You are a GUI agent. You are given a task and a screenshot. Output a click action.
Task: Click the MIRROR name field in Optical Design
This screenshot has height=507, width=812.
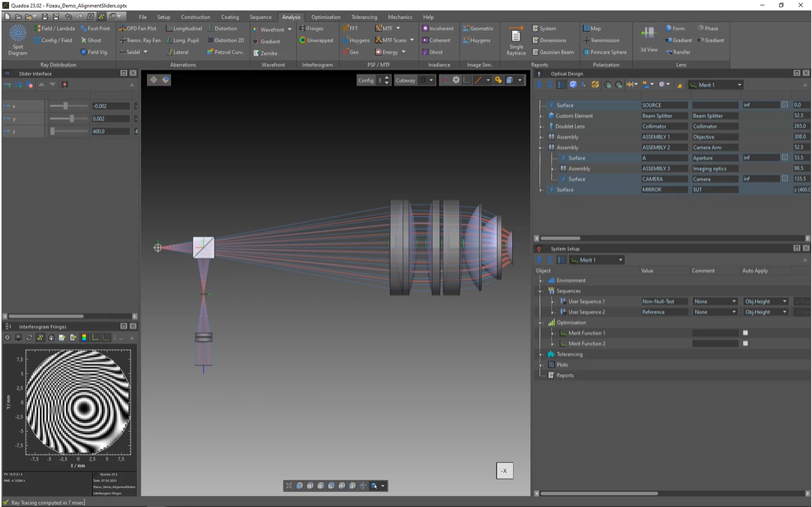(664, 190)
